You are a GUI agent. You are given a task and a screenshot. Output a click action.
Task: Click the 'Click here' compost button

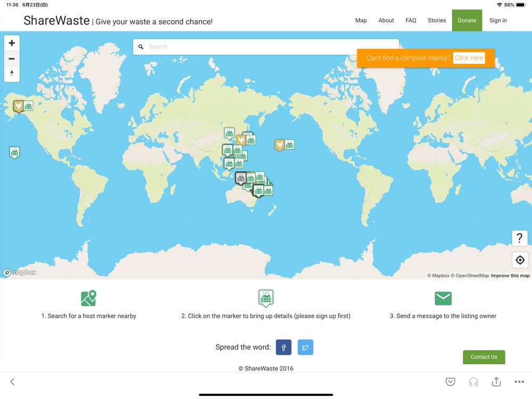click(469, 58)
